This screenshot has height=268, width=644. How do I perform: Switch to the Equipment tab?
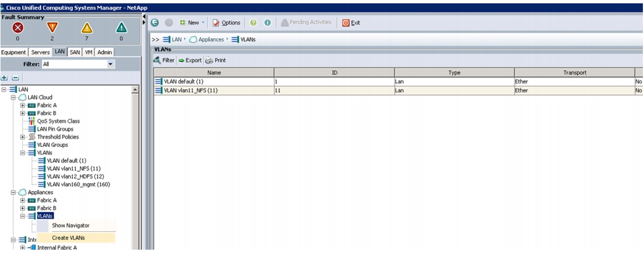pyautogui.click(x=14, y=52)
